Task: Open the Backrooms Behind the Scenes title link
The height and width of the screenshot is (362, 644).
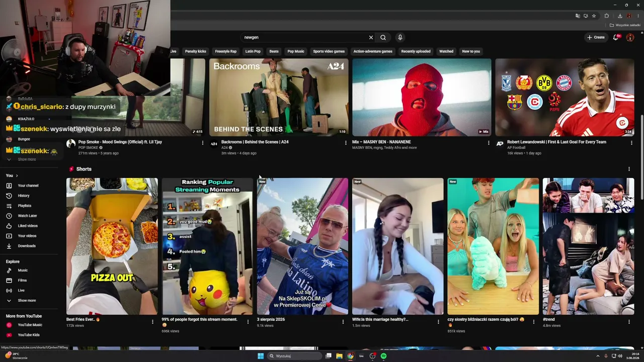Action: click(255, 142)
